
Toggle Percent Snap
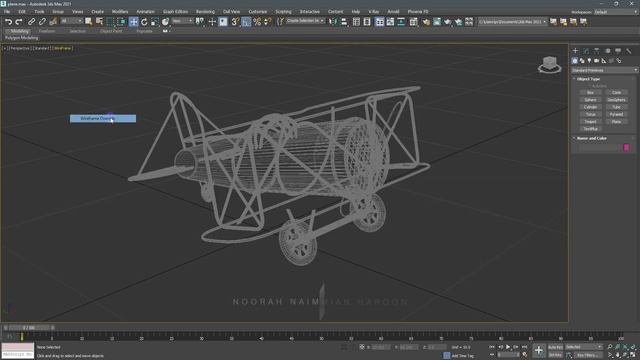257,22
